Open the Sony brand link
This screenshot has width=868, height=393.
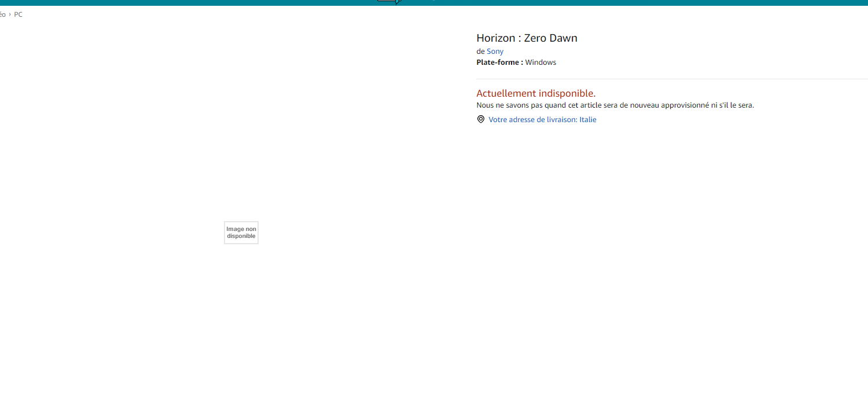(495, 52)
